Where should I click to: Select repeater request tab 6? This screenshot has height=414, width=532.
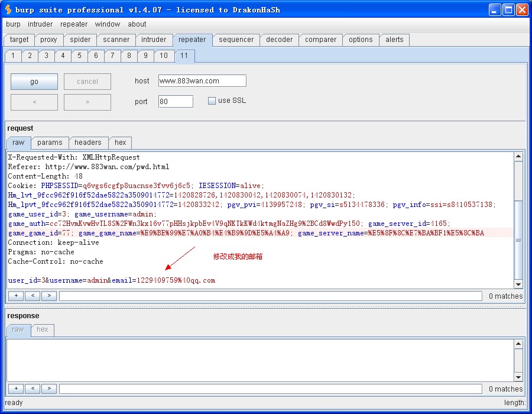[x=96, y=56]
